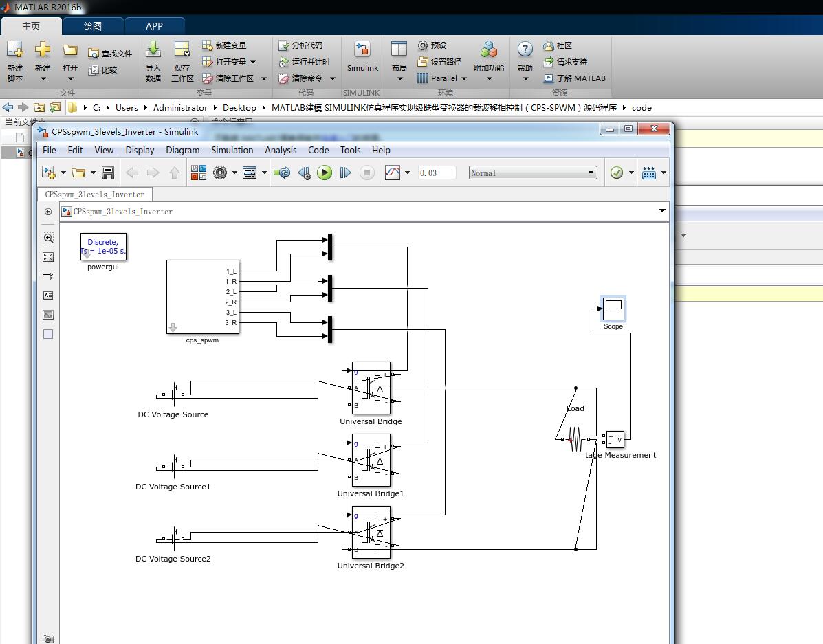Open Model Configuration Parameters gear icon
Viewport: 823px width, 644px height.
[220, 173]
